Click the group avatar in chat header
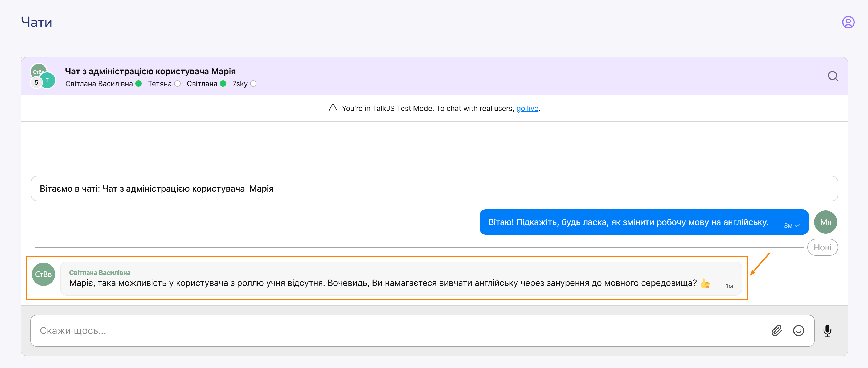This screenshot has height=368, width=868. coord(43,76)
